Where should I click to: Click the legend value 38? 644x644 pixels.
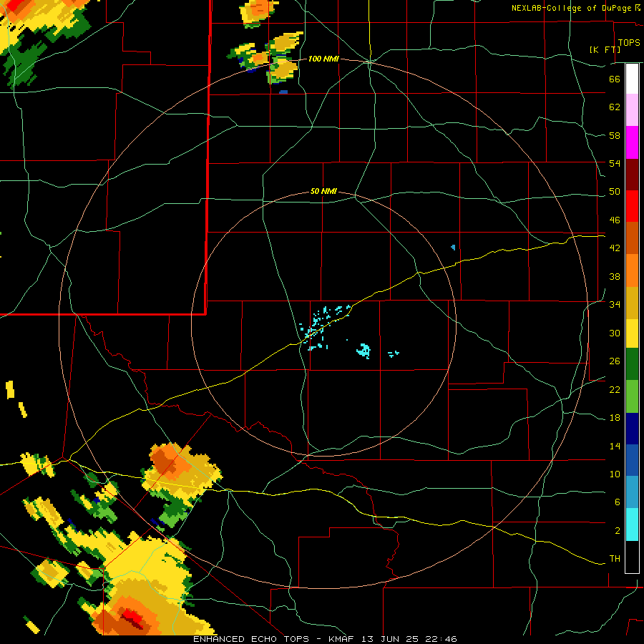tap(615, 276)
